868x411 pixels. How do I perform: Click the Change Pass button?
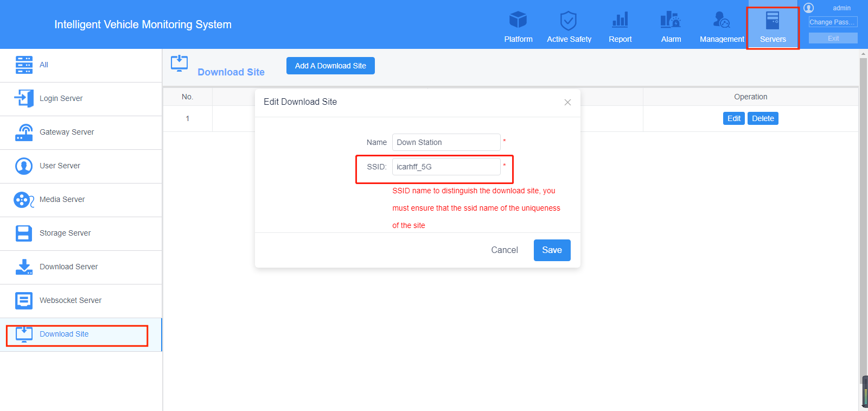[x=833, y=22]
